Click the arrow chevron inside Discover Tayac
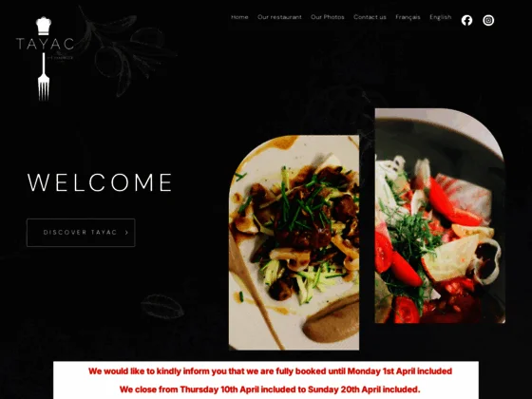This screenshot has width=532, height=399. click(x=126, y=233)
